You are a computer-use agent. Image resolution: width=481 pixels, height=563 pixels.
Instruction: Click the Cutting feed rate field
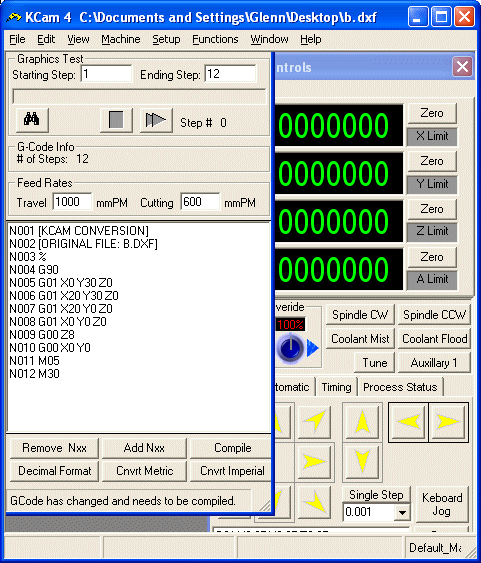pos(200,202)
